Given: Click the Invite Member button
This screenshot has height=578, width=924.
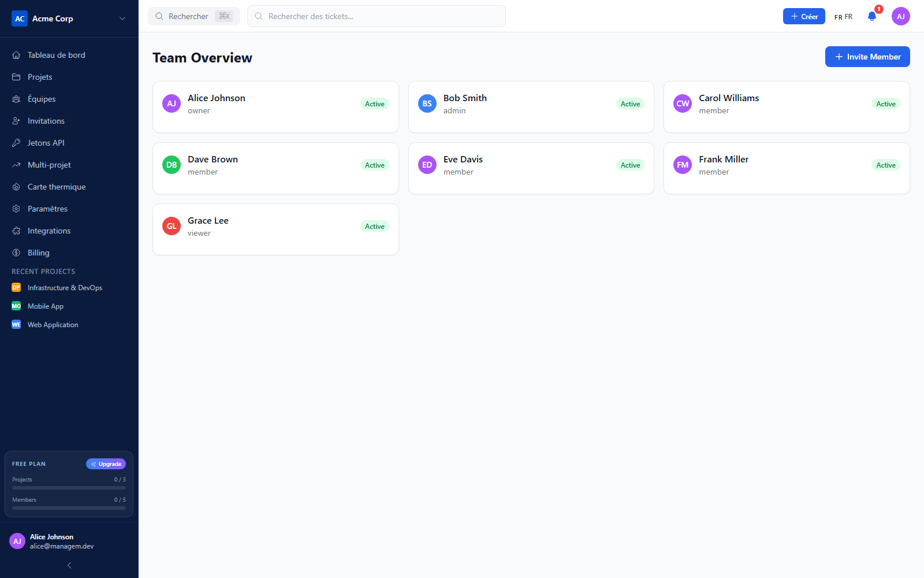Looking at the screenshot, I should (x=867, y=57).
